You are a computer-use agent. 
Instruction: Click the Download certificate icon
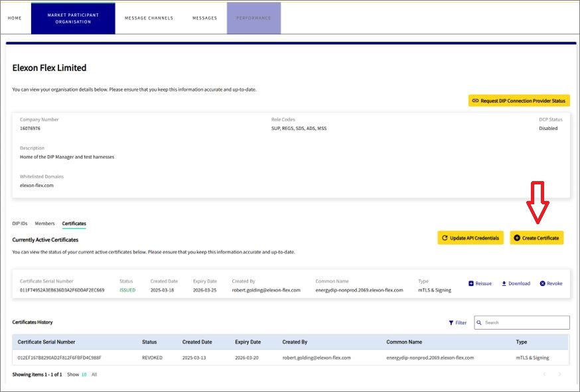point(504,283)
